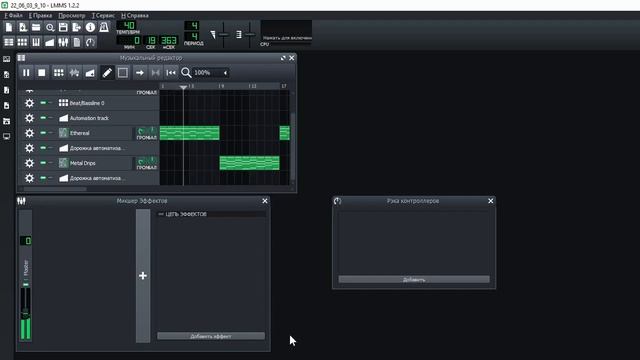Image resolution: width=640 pixels, height=360 pixels.
Task: Open the My Presets sidebar tab
Action: (x=7, y=106)
